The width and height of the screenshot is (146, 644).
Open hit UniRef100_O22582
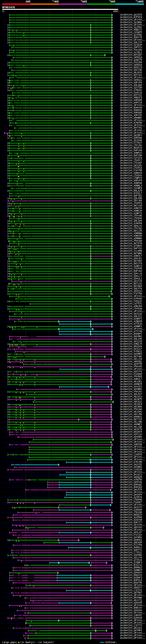pyautogui.click(x=131, y=27)
